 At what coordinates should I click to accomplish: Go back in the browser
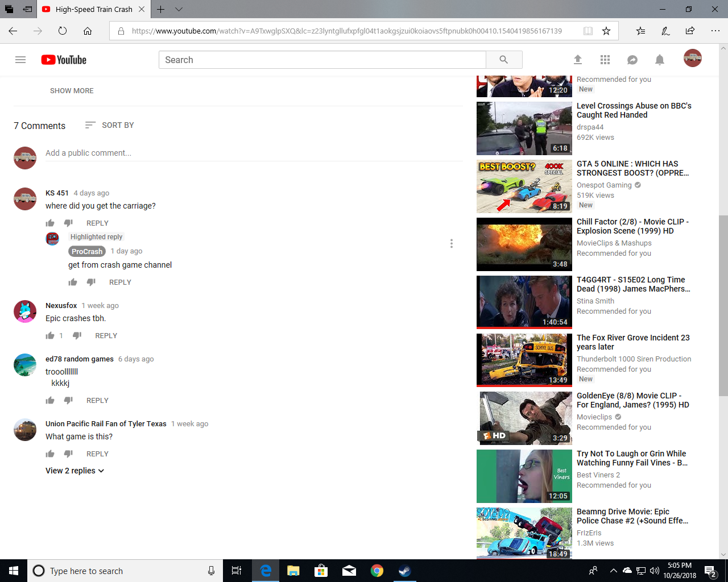click(x=13, y=31)
